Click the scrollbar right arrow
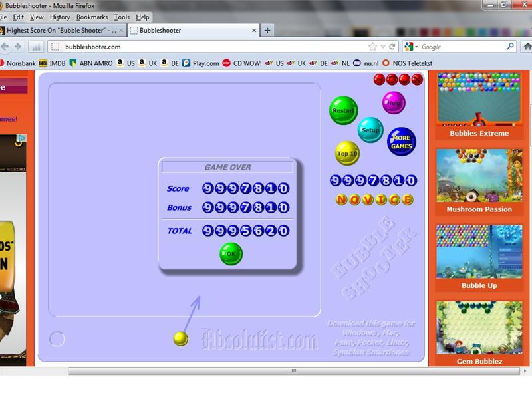The image size is (532, 399). (x=525, y=371)
